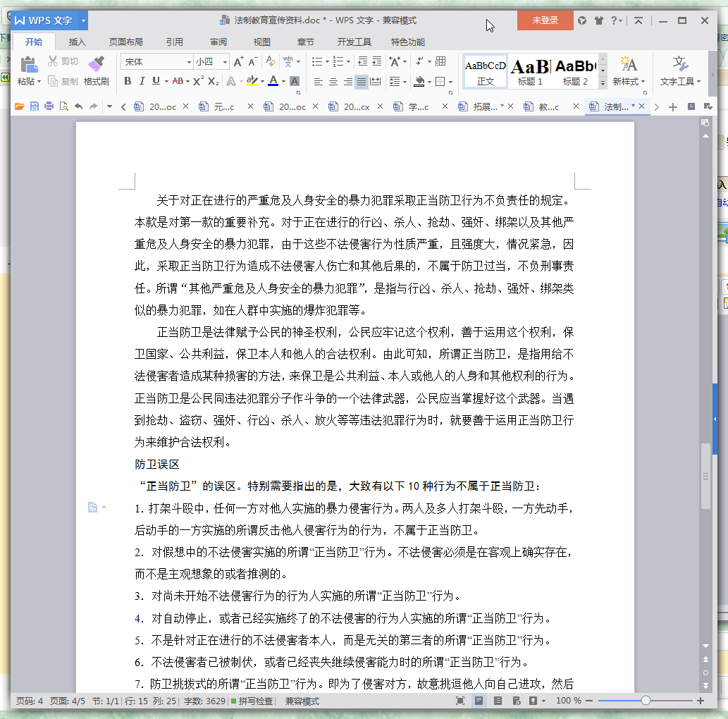This screenshot has width=728, height=719.
Task: Switch to the 视图 ribbon tab
Action: click(262, 42)
